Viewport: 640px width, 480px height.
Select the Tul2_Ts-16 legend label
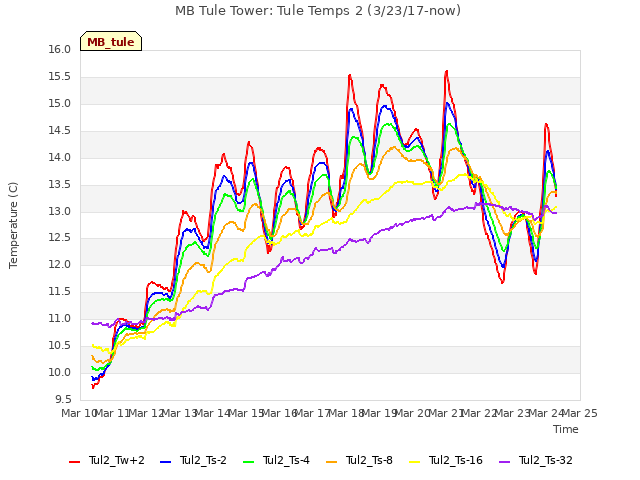456,460
